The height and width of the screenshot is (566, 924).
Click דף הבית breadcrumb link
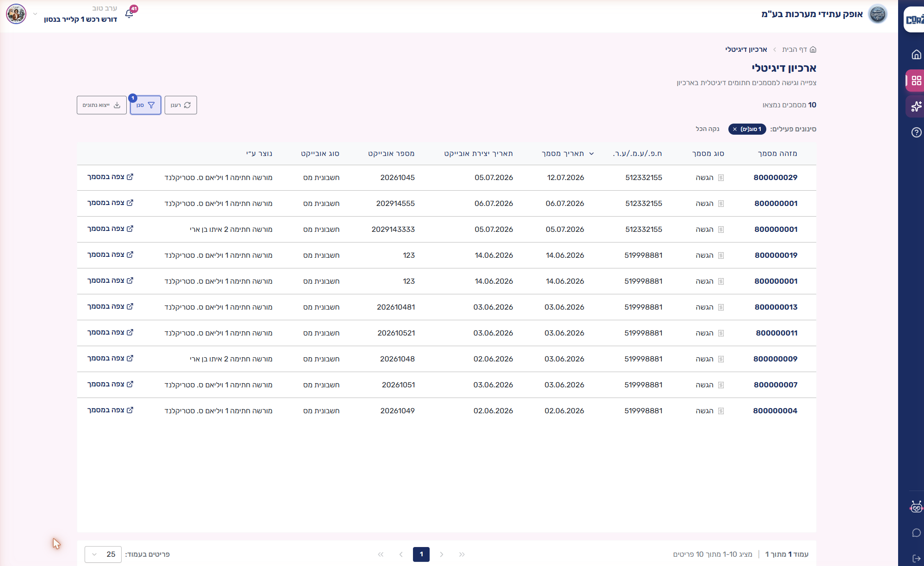pos(799,50)
